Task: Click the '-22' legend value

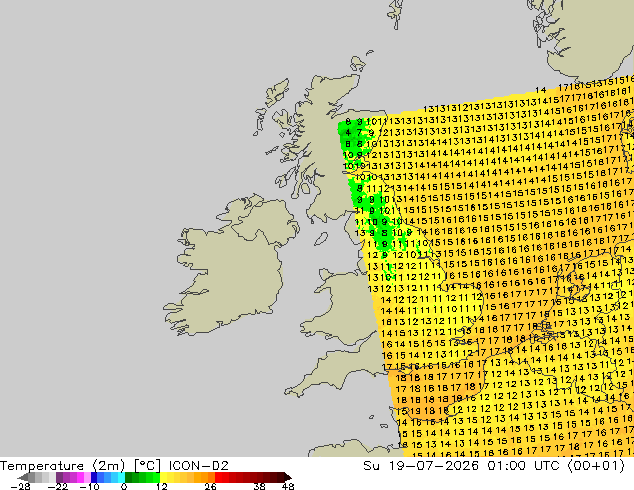Action: [57, 486]
